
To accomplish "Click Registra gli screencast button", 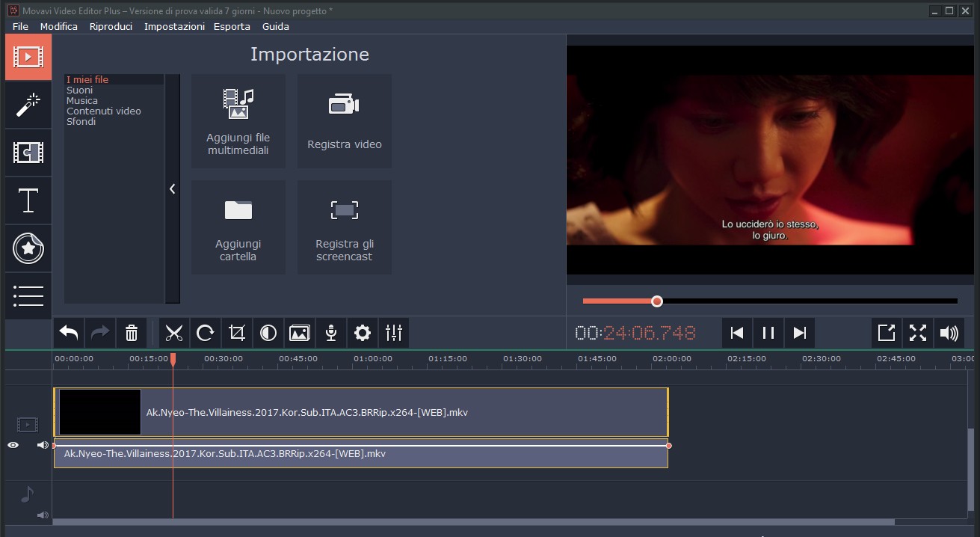I will [345, 227].
